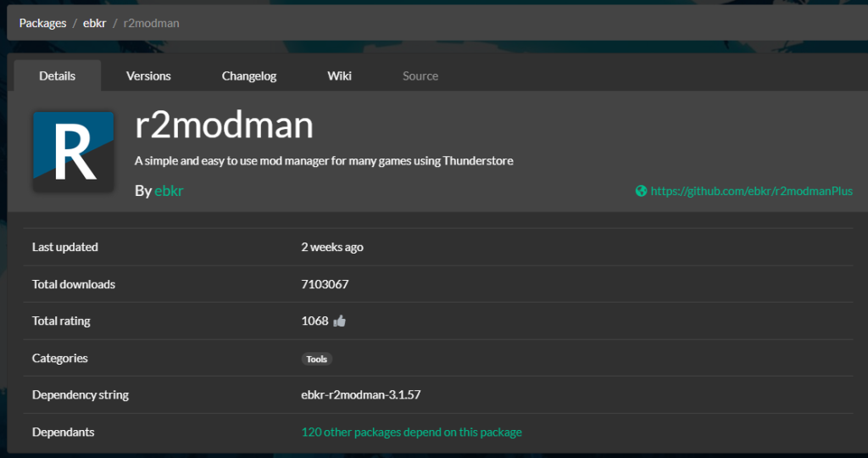
Task: Click the globe icon beside the GitHub link
Action: point(641,191)
